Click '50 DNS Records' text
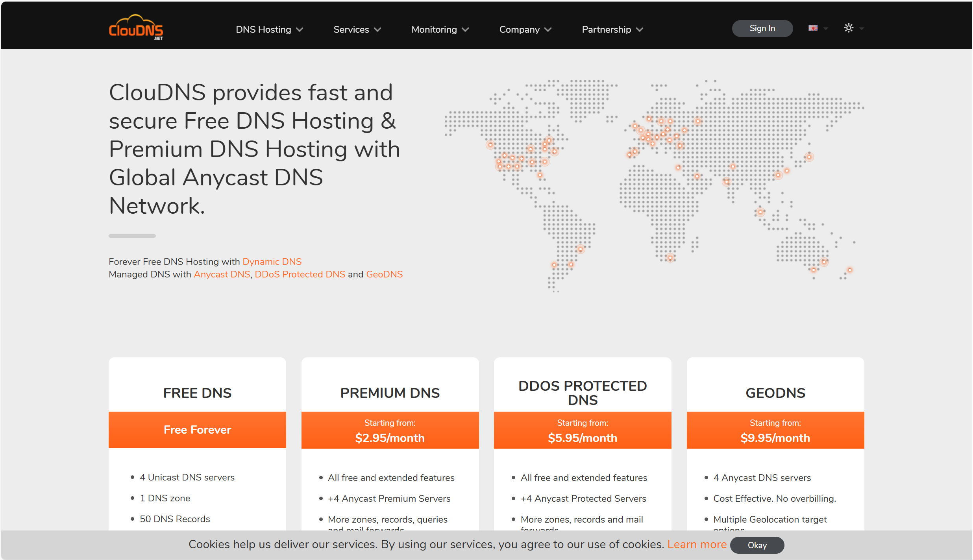The width and height of the screenshot is (973, 560). point(175,519)
